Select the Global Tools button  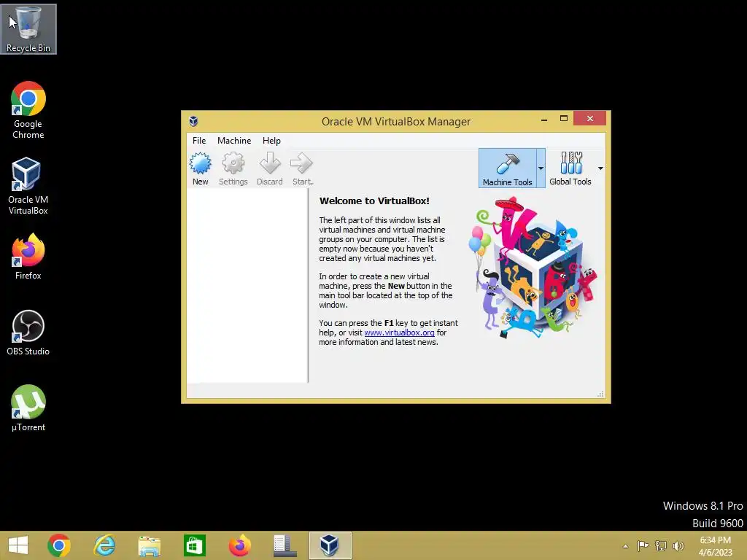point(570,168)
